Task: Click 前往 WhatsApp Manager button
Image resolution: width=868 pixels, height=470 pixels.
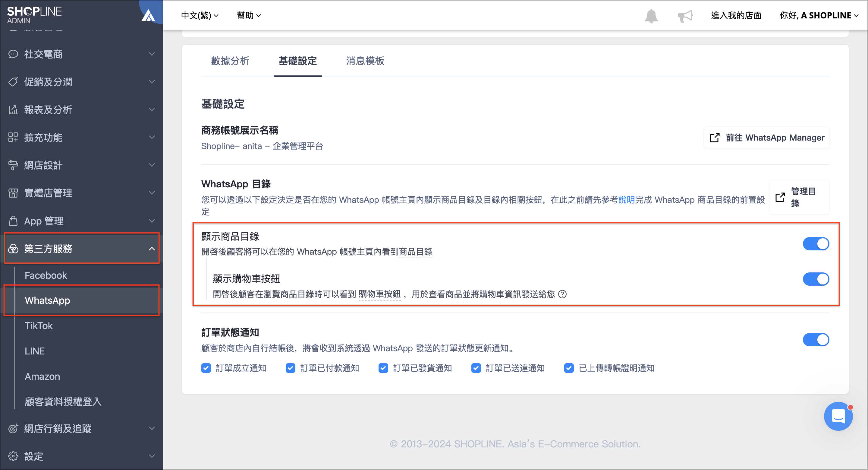Action: click(766, 138)
